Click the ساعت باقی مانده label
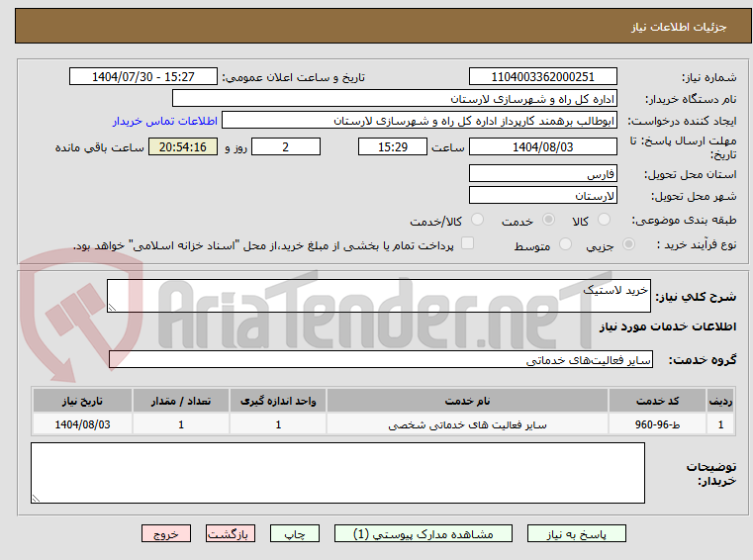753x560 pixels. click(99, 147)
